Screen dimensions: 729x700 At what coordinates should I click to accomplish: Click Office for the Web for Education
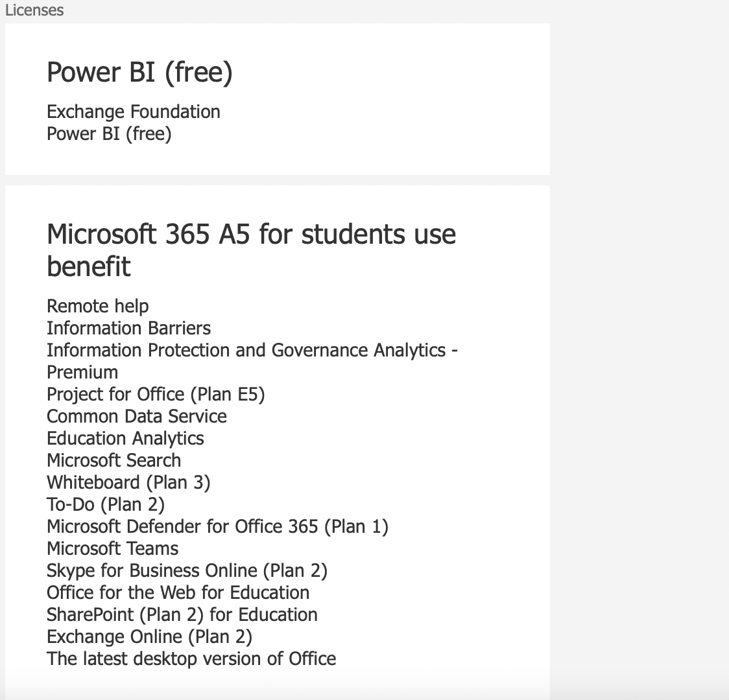(x=178, y=593)
